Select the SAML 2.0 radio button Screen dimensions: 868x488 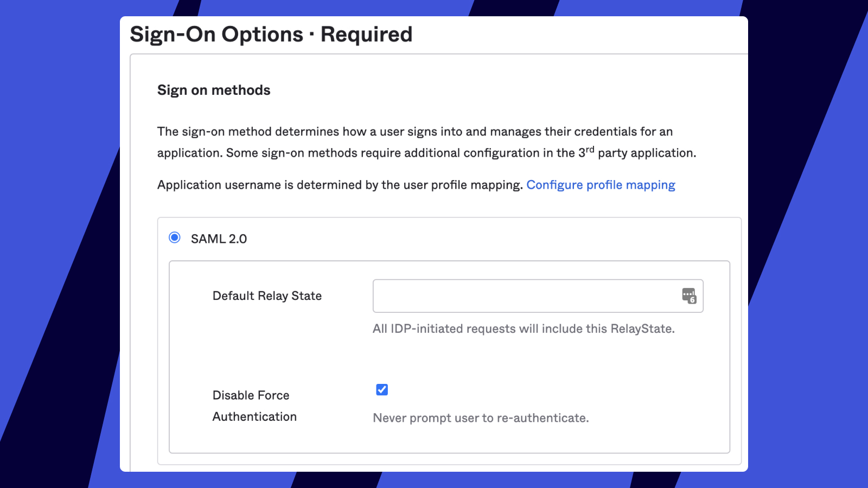[174, 237]
